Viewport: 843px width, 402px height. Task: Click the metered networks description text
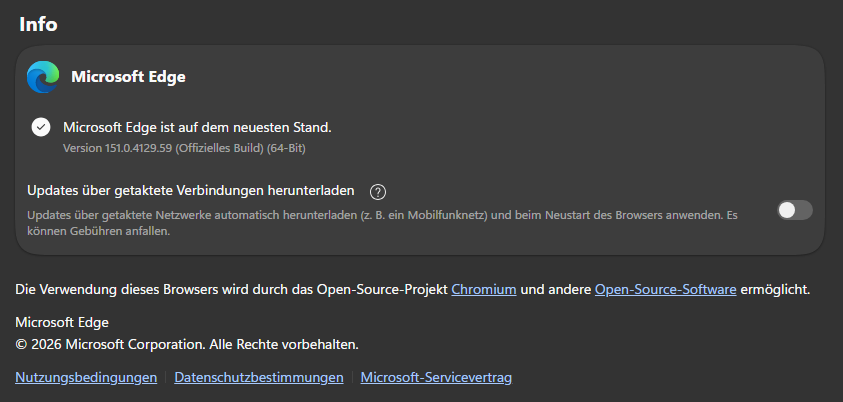click(382, 223)
